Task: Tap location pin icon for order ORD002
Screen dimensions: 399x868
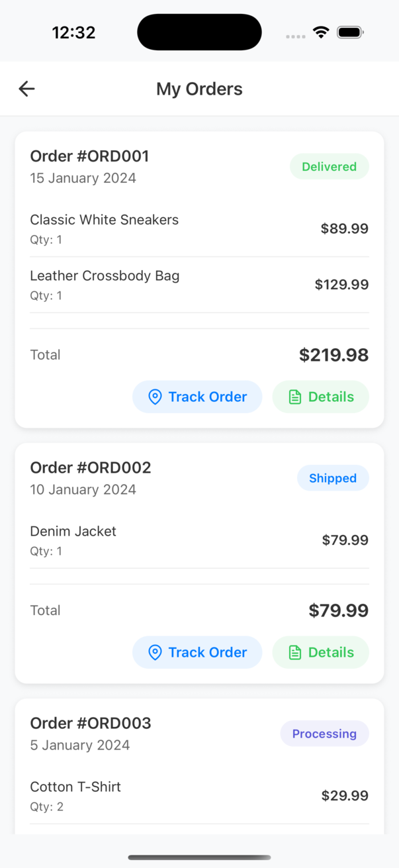Action: coord(155,653)
